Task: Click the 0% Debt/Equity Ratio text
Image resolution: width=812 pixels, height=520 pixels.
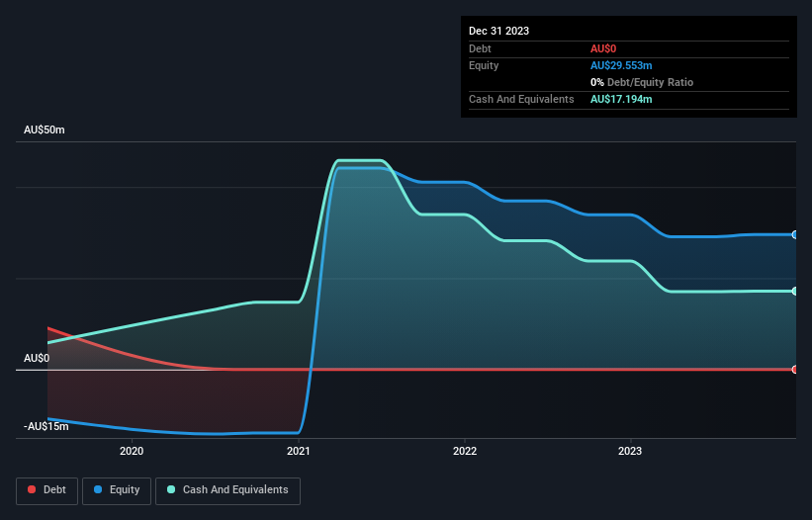Action: click(642, 82)
